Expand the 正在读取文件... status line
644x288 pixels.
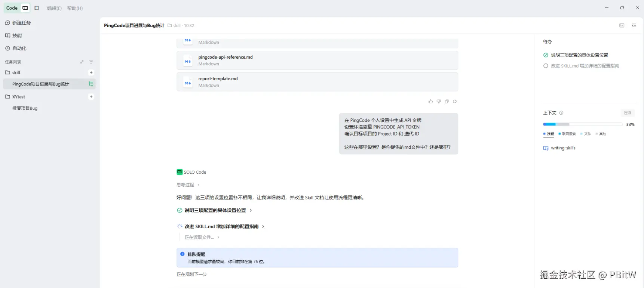click(202, 237)
